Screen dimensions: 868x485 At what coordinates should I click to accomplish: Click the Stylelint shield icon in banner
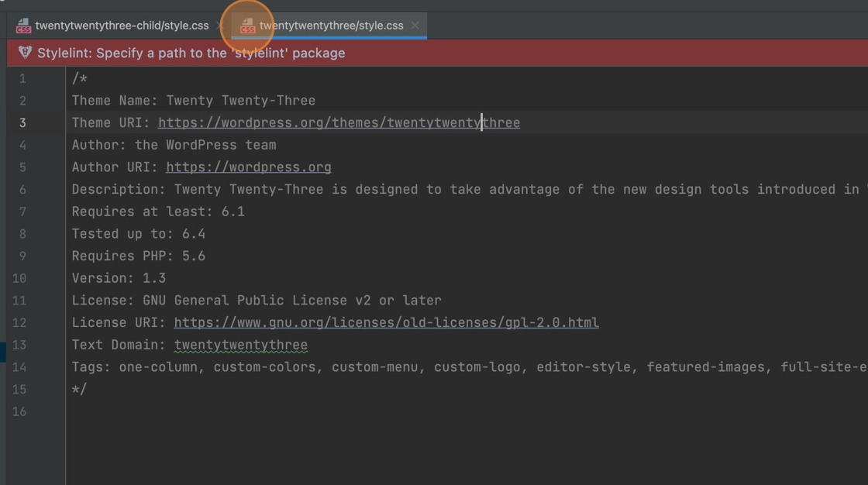click(25, 53)
